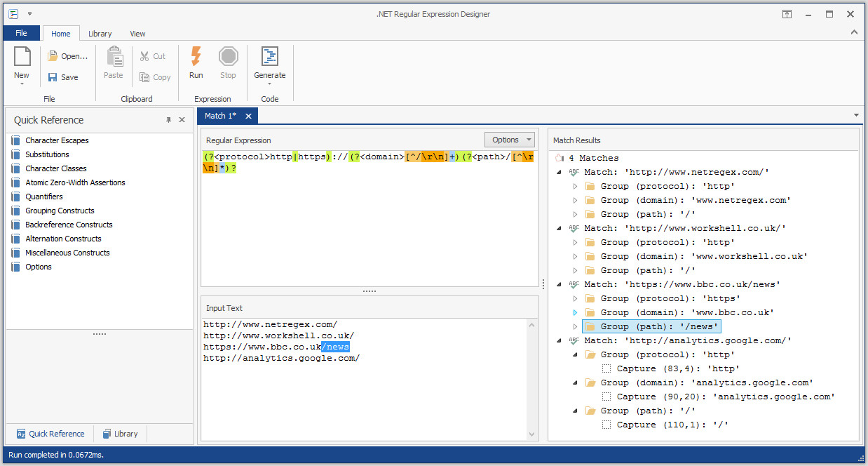Image resolution: width=868 pixels, height=466 pixels.
Task: Click inside the Regular Expression editor
Action: [x=369, y=218]
